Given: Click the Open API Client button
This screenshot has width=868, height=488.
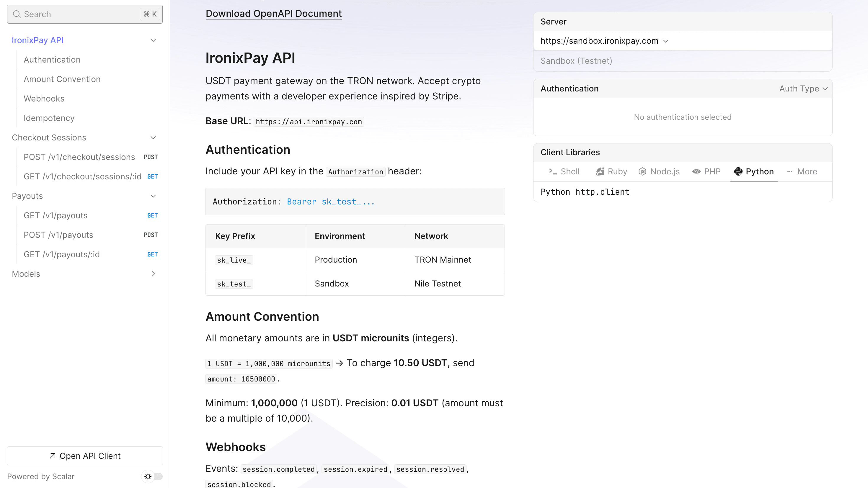Looking at the screenshot, I should (84, 456).
